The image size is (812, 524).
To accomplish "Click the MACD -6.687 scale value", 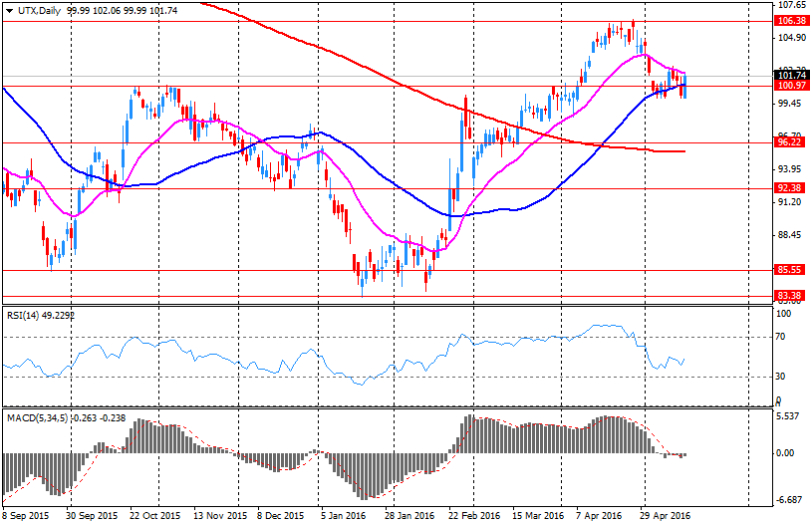I will coord(790,500).
